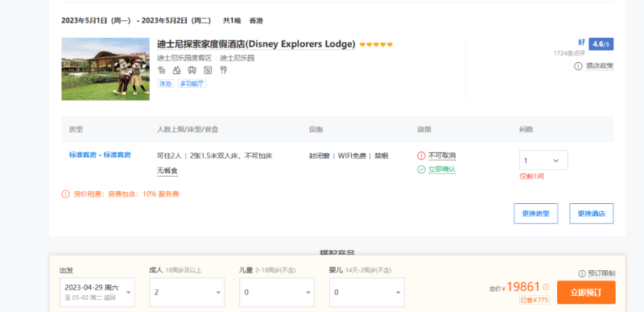Click the meeting table amenity icon
The image size is (644, 312).
click(192, 70)
